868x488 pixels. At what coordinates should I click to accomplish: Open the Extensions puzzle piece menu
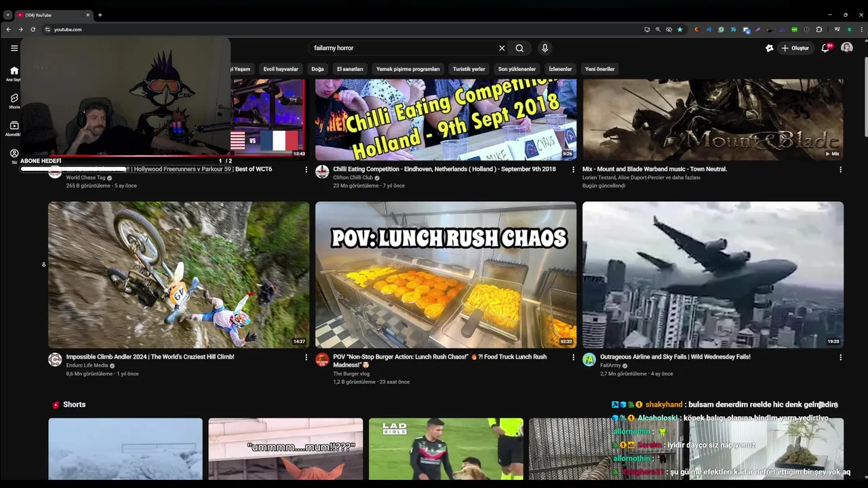(818, 30)
